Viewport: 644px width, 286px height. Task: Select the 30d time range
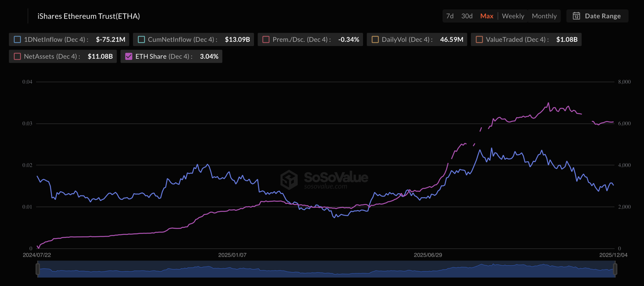pyautogui.click(x=467, y=16)
